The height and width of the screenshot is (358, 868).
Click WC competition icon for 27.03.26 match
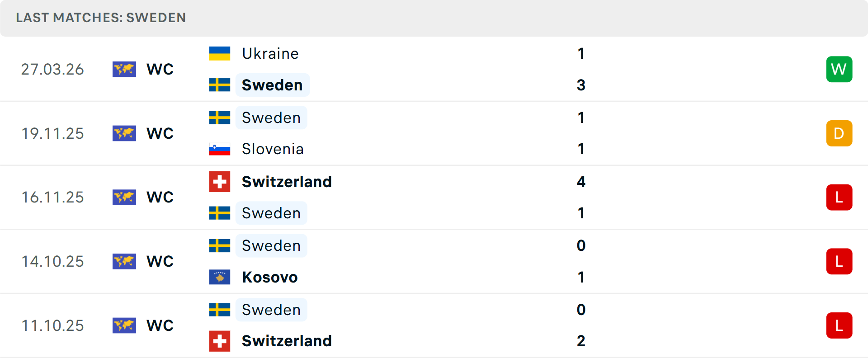[x=124, y=69]
